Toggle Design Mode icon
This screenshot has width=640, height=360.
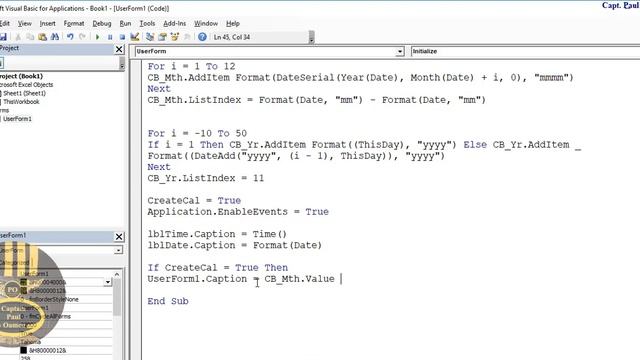coord(135,37)
